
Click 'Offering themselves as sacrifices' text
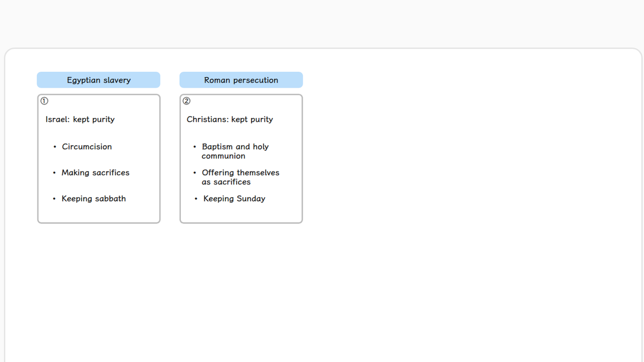pos(240,177)
